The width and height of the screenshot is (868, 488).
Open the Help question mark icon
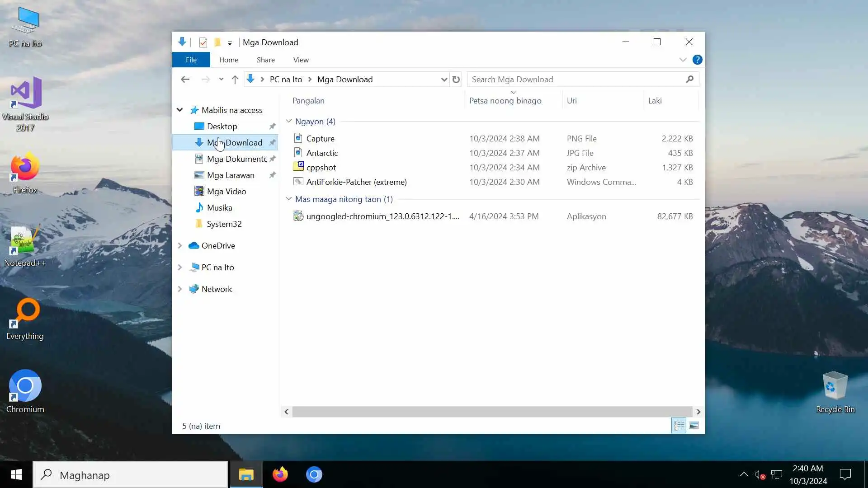(x=697, y=60)
